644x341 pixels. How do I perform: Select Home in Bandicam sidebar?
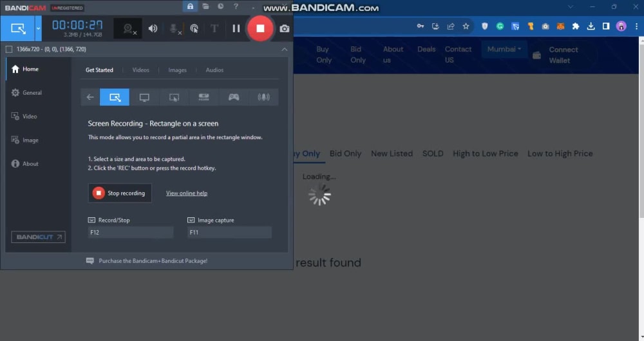tap(38, 69)
